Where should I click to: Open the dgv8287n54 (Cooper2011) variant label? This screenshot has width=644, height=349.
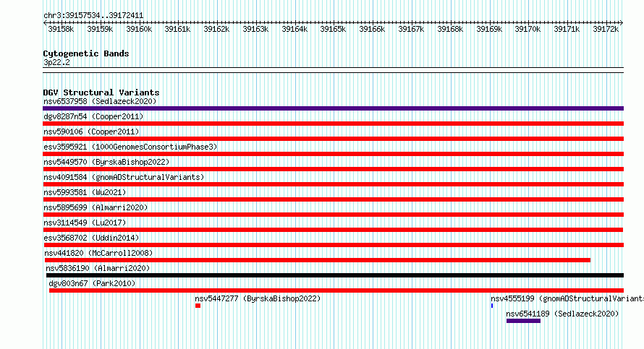point(93,116)
